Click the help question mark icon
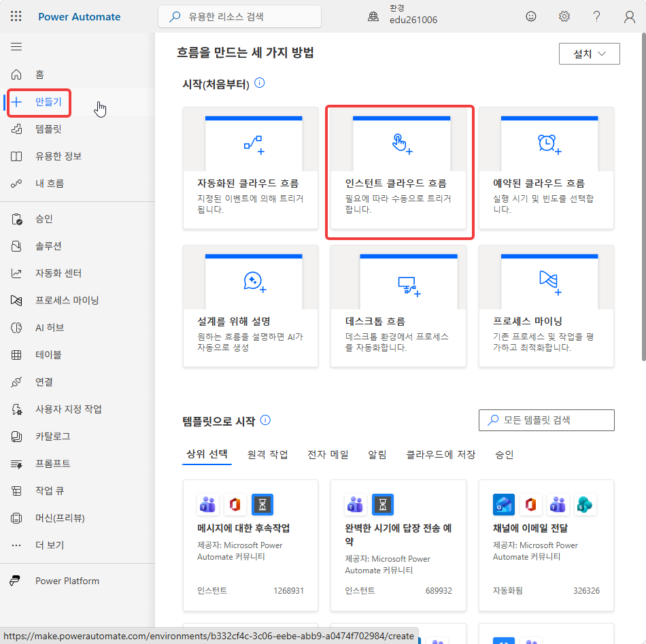The image size is (646, 644). click(596, 16)
